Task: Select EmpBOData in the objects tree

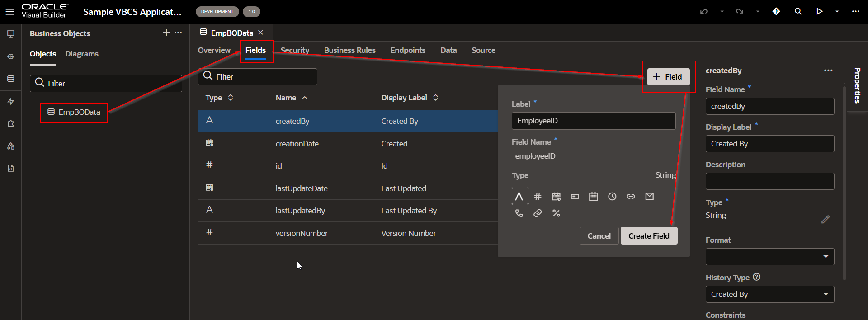Action: [74, 112]
